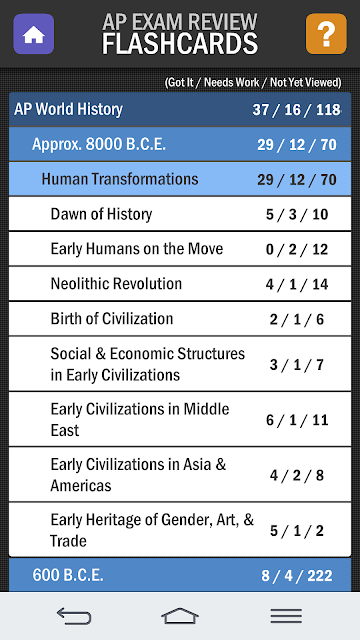Open help with the orange question mark icon
The width and height of the screenshot is (360, 640).
[x=326, y=34]
